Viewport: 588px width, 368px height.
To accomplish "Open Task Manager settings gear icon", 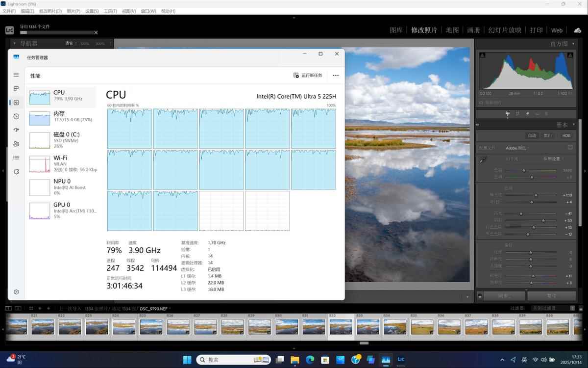I will [x=16, y=291].
